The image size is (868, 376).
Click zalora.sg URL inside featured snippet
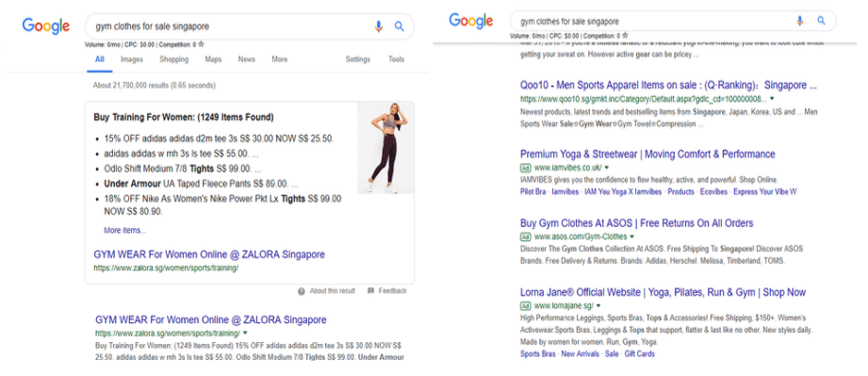(166, 268)
